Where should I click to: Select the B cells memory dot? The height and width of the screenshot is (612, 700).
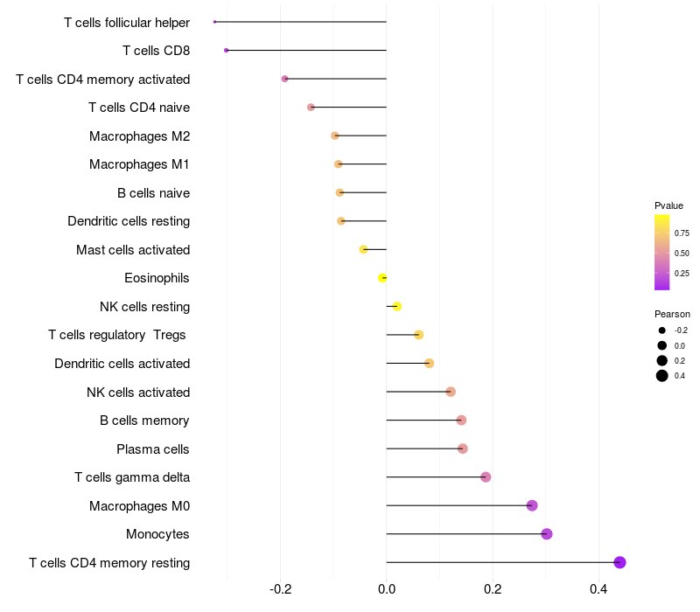(x=461, y=421)
